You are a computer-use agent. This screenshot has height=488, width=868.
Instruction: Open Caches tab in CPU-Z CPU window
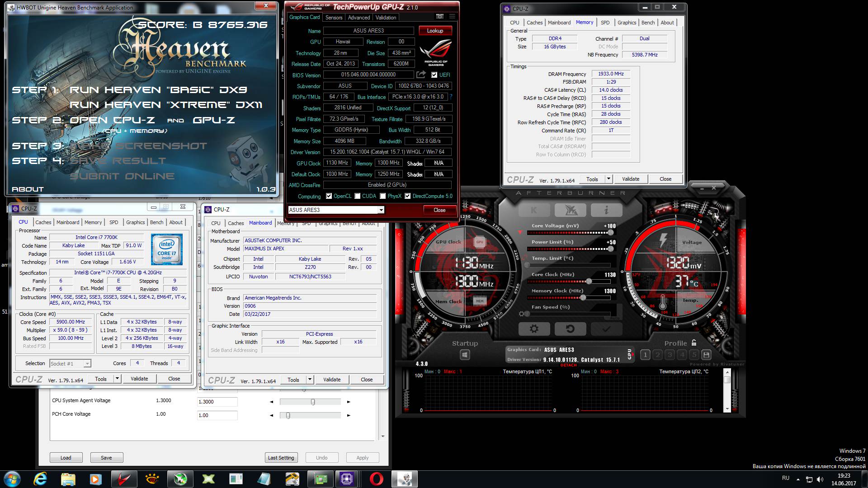tap(43, 222)
